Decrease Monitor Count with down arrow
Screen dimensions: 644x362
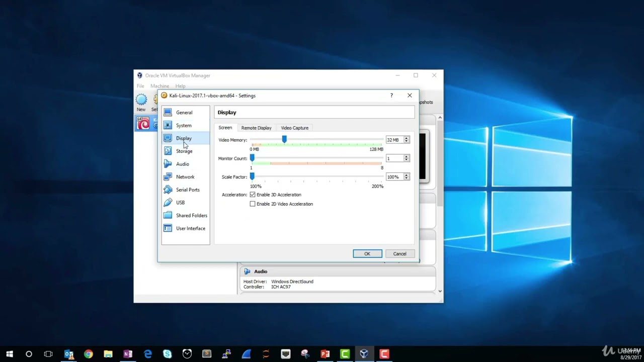coord(407,160)
